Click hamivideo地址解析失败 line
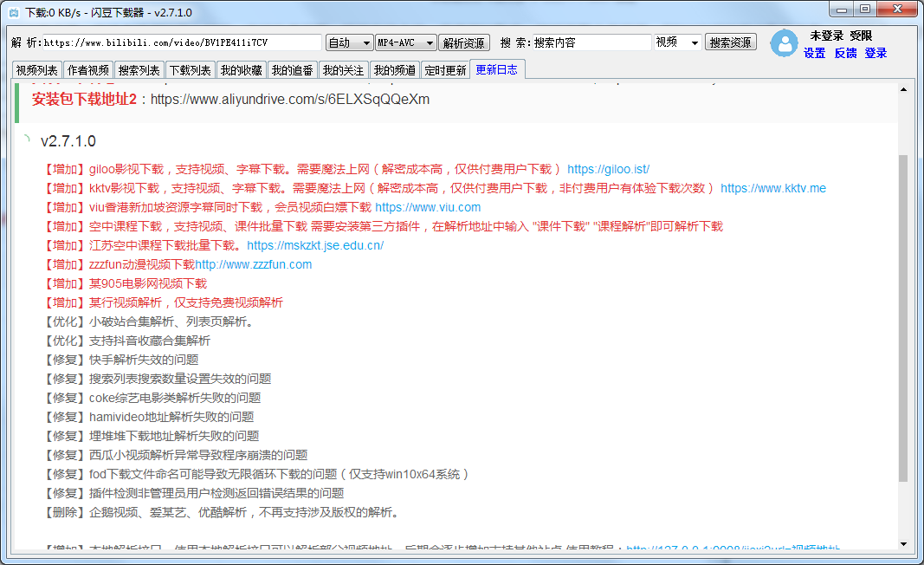Image resolution: width=924 pixels, height=565 pixels. tap(148, 417)
